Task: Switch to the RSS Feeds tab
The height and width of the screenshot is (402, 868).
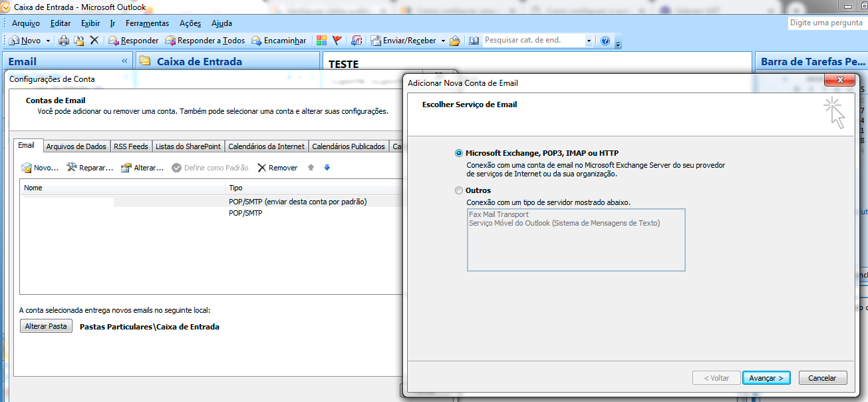Action: pos(131,146)
